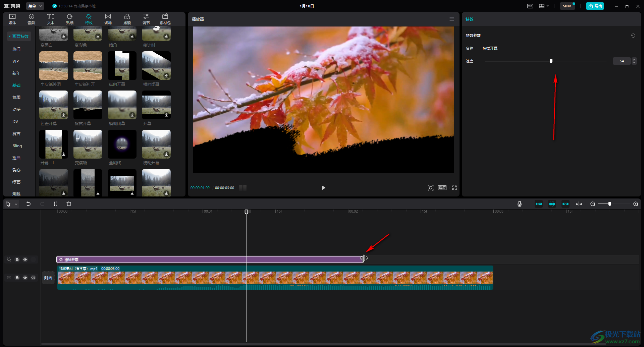644x347 pixels.
Task: Open the 文本 (Text) tab
Action: 51,19
